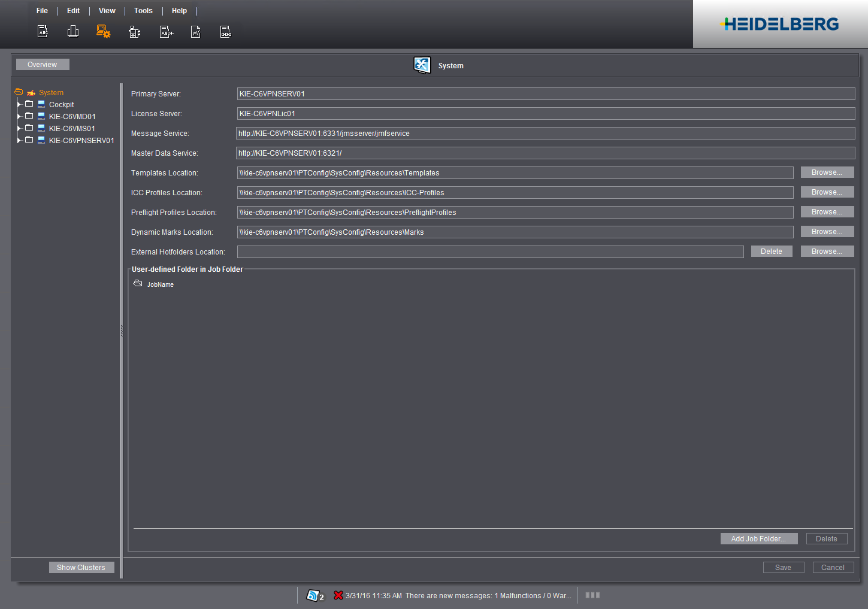Click the External Hotfolders Location input field
This screenshot has height=609, width=868.
click(x=490, y=252)
